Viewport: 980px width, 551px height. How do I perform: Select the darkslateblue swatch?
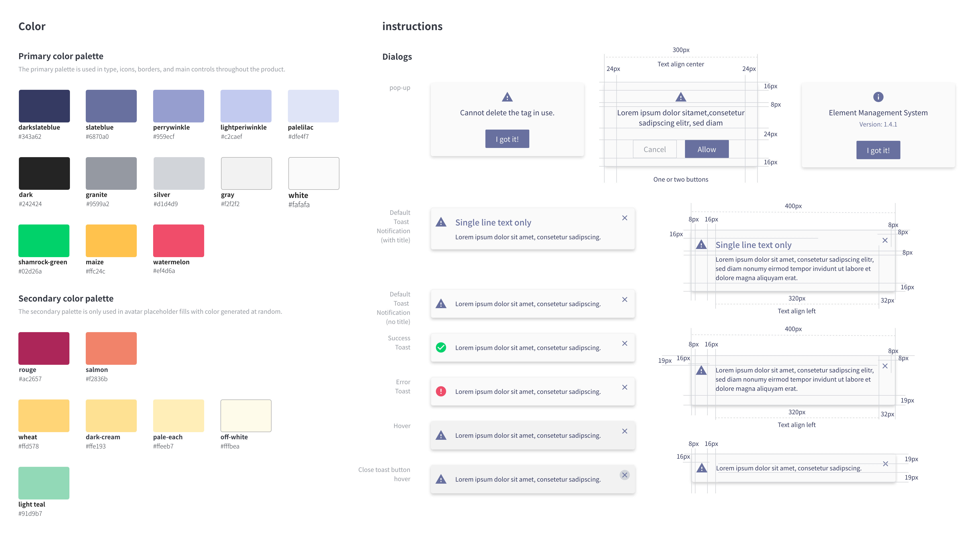point(44,106)
